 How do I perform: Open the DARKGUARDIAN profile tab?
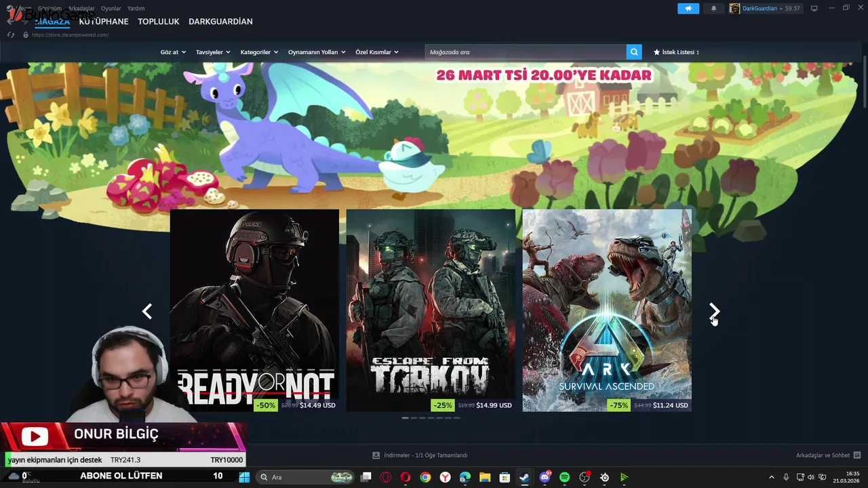pyautogui.click(x=220, y=22)
